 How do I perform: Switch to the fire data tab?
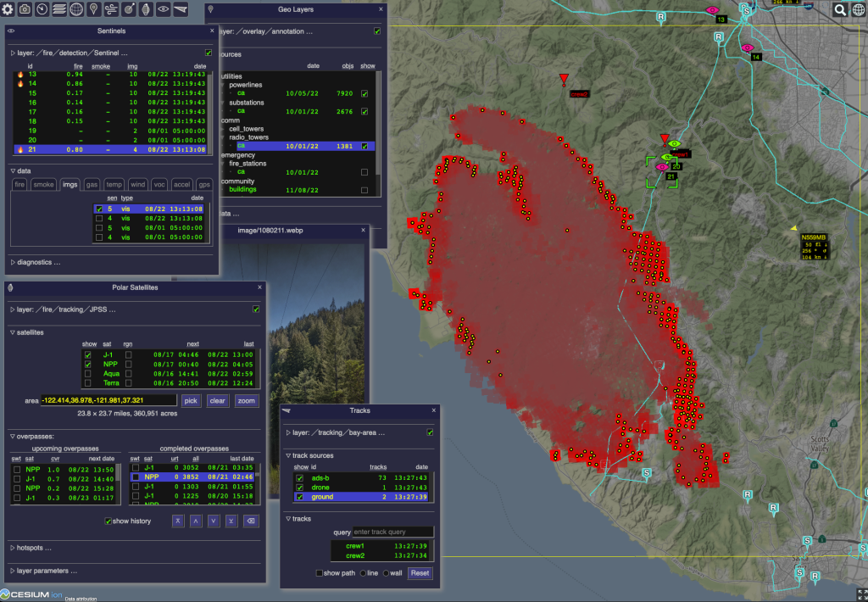point(19,185)
